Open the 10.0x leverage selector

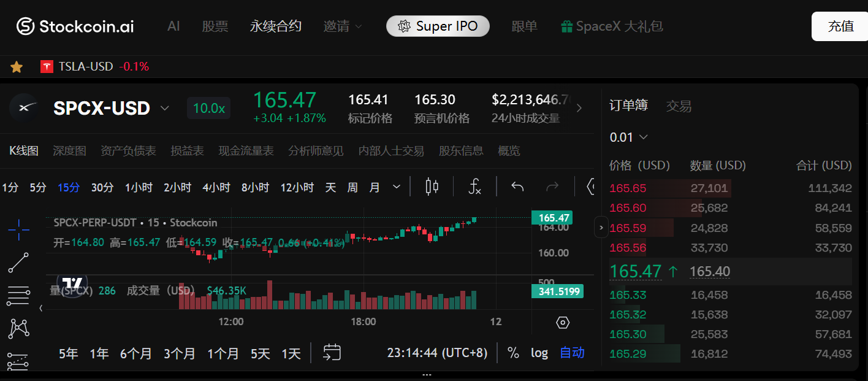tap(209, 109)
